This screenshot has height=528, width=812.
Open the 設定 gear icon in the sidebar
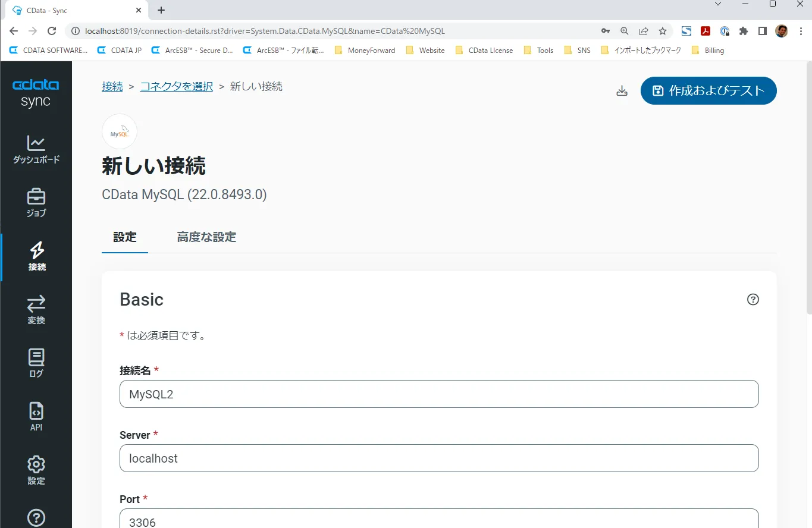click(36, 470)
